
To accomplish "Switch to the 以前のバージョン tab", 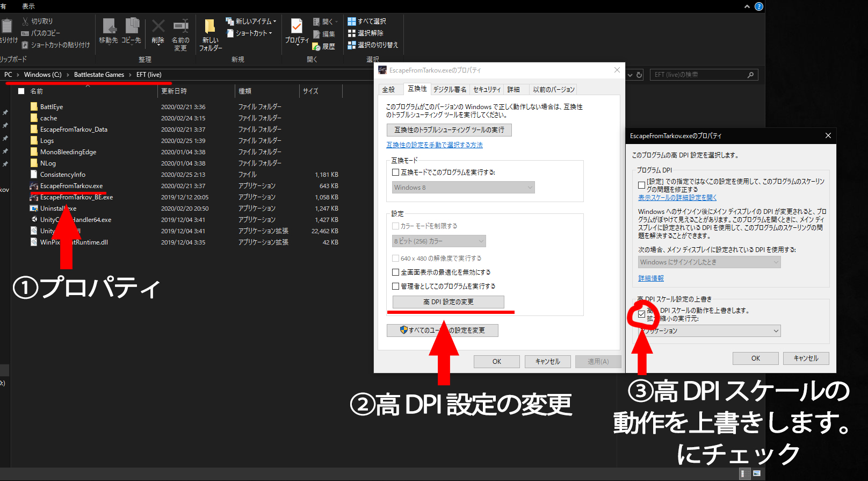I will [553, 90].
